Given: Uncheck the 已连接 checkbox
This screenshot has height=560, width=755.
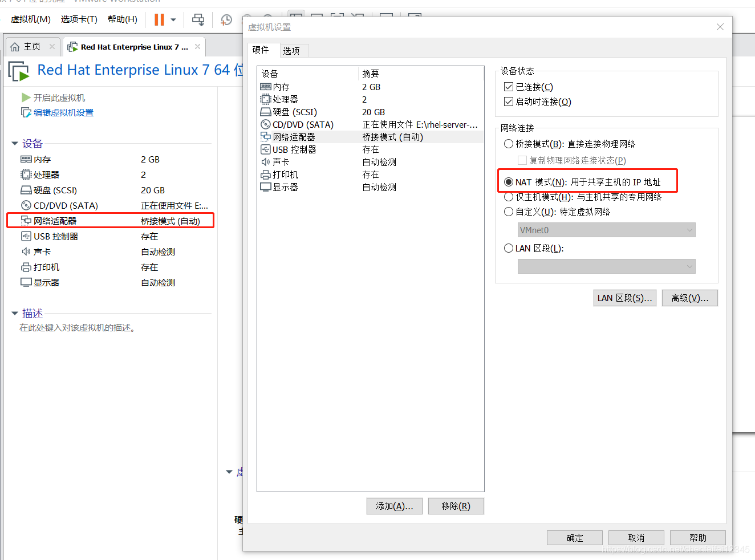Looking at the screenshot, I should pos(509,86).
